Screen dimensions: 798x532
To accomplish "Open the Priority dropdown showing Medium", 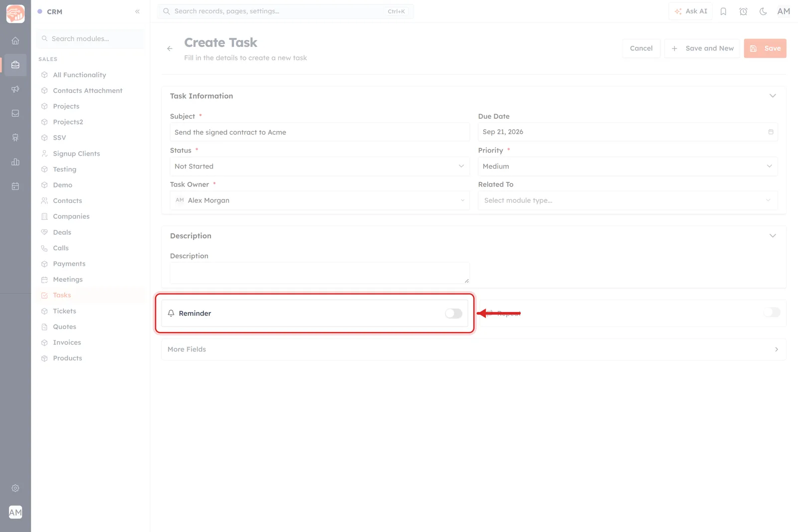I will [x=627, y=167].
